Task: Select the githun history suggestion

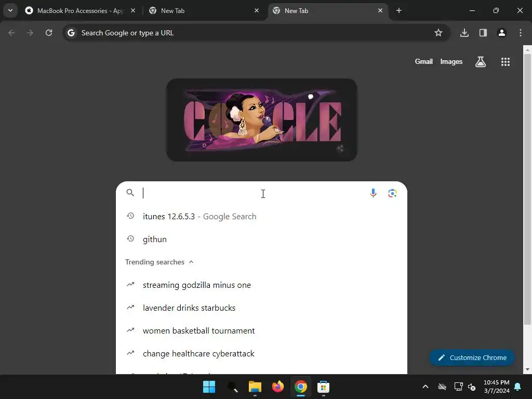Action: (262, 239)
